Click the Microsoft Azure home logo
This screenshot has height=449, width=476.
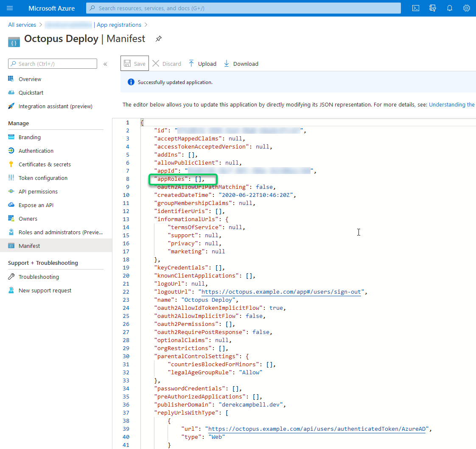51,8
